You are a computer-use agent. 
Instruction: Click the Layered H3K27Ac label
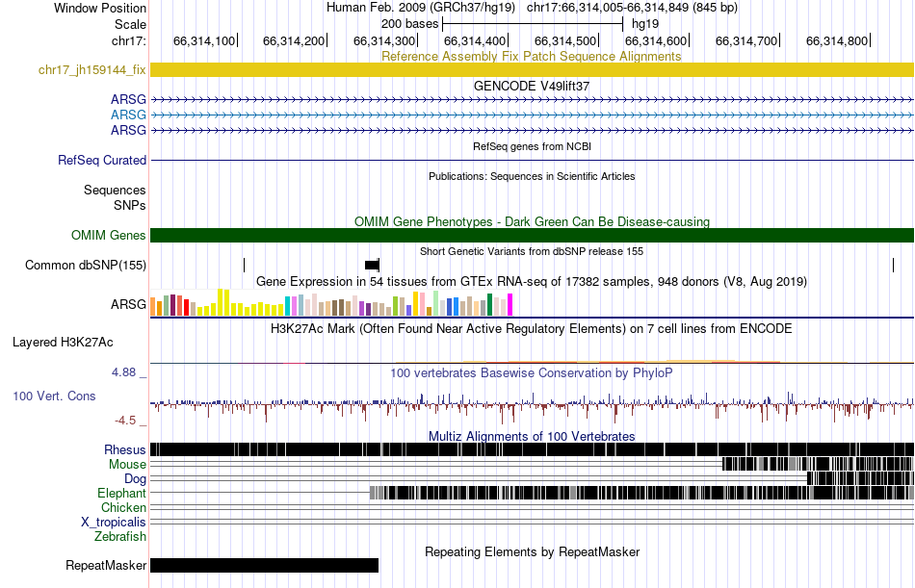(x=63, y=343)
